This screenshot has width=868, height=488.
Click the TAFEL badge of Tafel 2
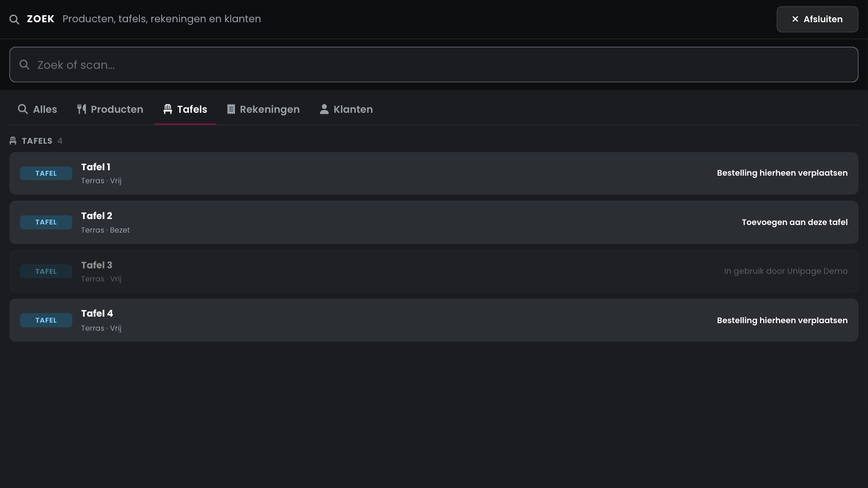46,222
